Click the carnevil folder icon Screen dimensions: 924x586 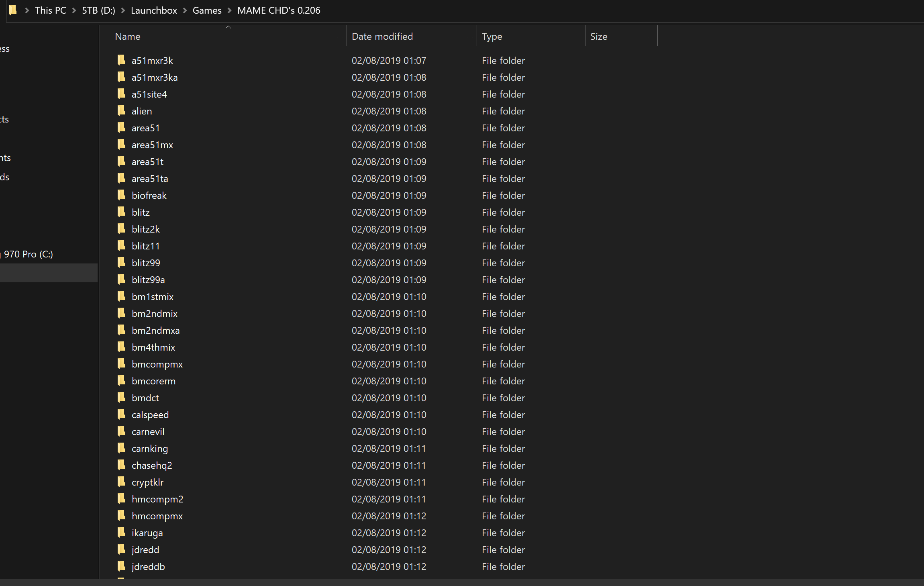coord(121,431)
